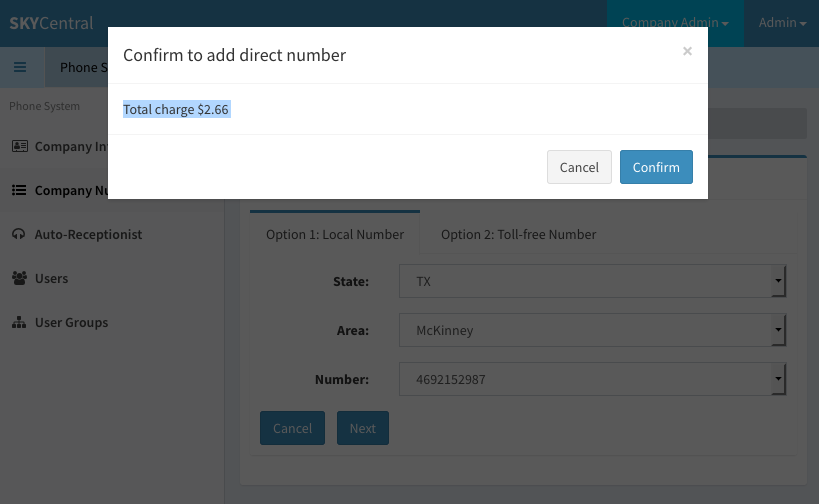This screenshot has width=819, height=504.
Task: Open the State dropdown showing TX
Action: click(x=592, y=281)
